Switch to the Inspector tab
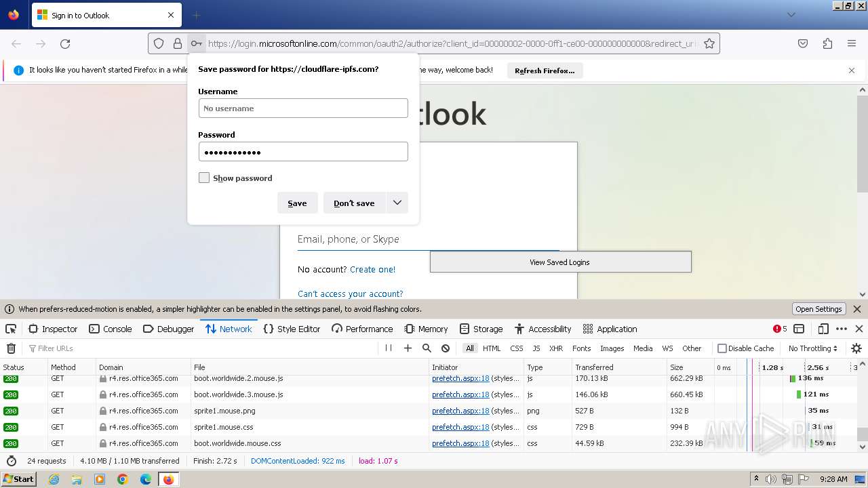The width and height of the screenshot is (868, 488). click(53, 329)
